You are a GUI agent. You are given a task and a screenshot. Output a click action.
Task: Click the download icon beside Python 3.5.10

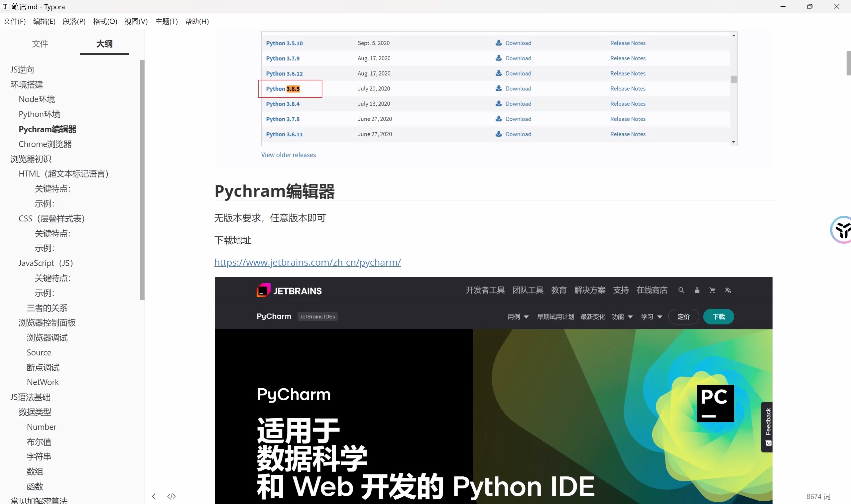tap(498, 43)
